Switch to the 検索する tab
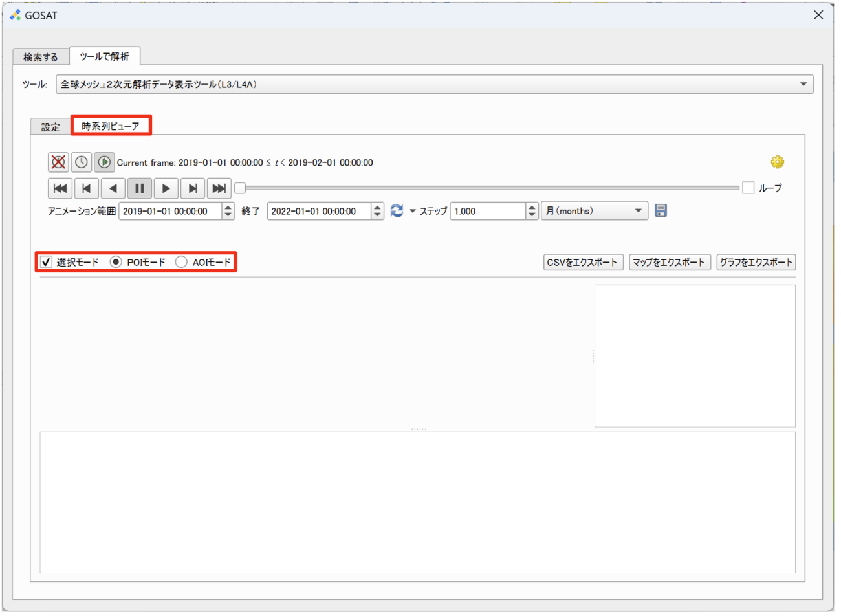 (x=41, y=57)
